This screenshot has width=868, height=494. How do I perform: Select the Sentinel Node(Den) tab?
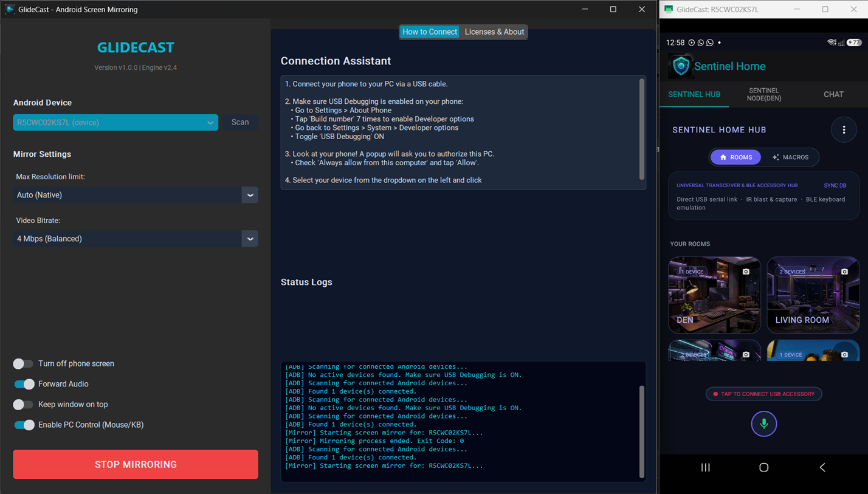click(x=764, y=94)
